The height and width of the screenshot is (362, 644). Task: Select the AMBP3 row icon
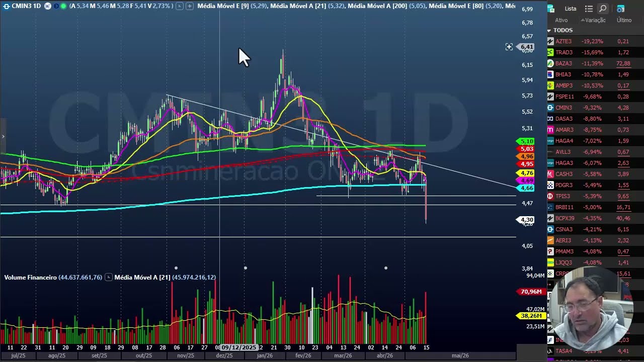550,85
